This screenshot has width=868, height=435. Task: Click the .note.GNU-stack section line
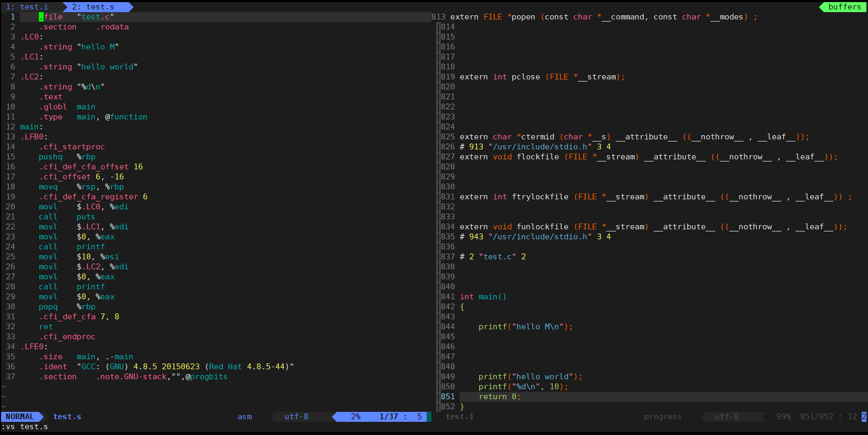coord(133,377)
